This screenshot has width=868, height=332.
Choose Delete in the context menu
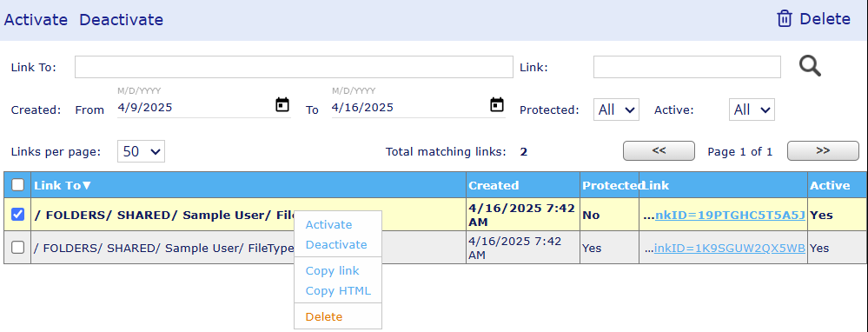[324, 316]
